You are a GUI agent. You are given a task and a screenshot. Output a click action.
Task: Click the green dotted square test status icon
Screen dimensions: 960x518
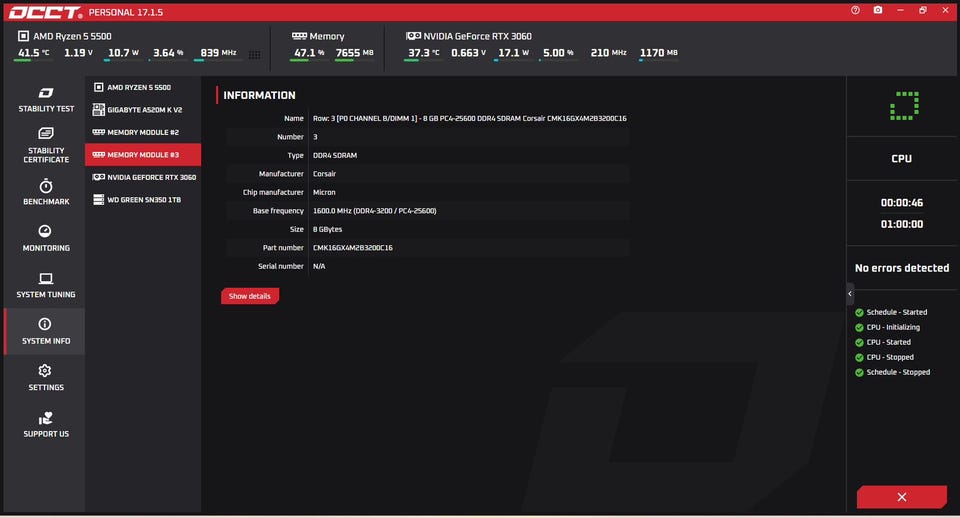[x=904, y=106]
